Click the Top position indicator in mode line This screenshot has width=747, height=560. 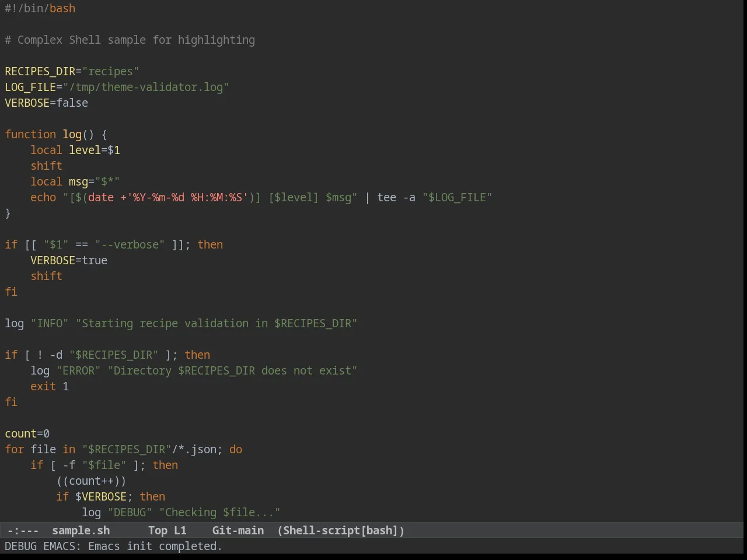click(158, 530)
